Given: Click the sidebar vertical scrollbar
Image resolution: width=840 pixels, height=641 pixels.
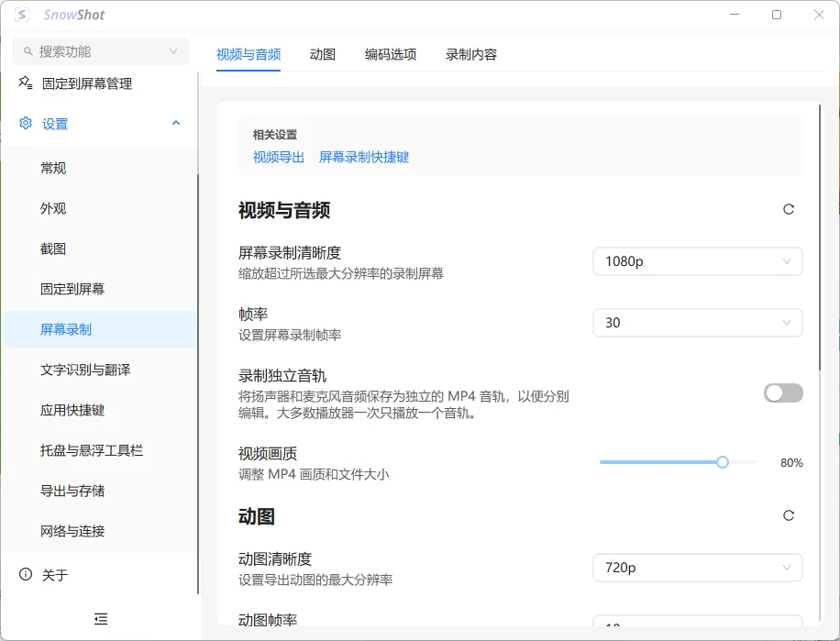Looking at the screenshot, I should click(198, 383).
